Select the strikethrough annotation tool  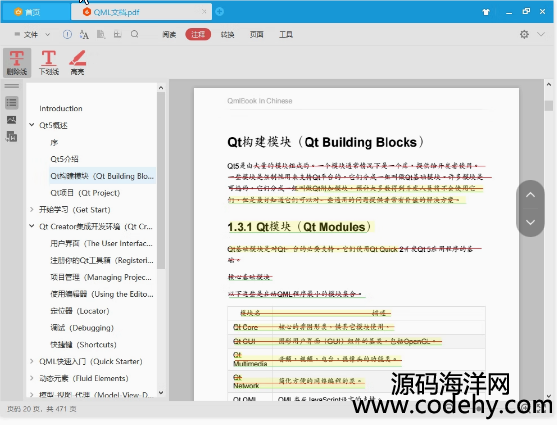pos(17,63)
